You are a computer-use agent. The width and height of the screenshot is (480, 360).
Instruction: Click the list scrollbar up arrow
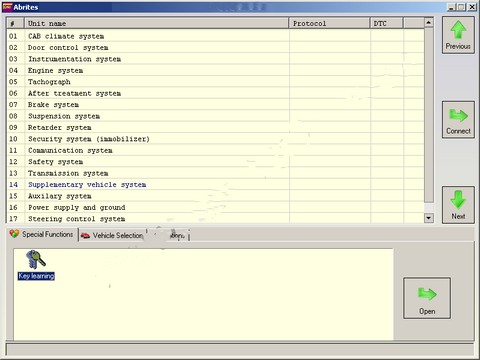(429, 23)
